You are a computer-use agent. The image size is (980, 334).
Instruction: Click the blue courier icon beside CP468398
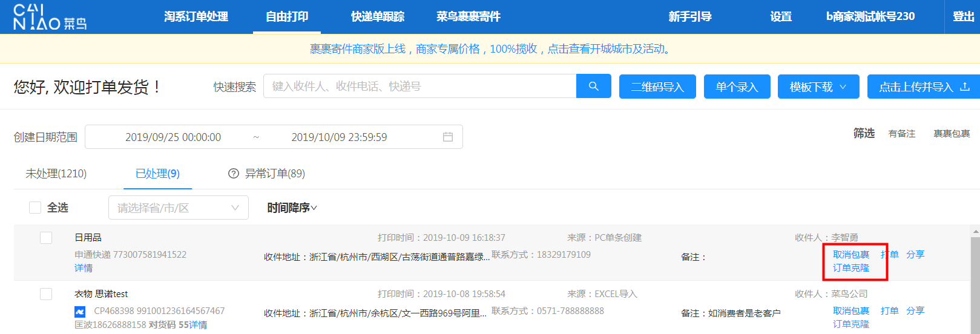[80, 312]
